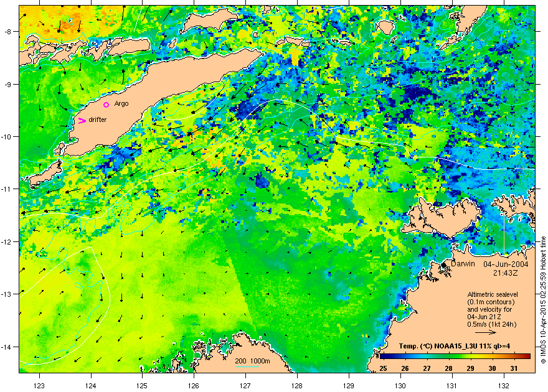Image resolution: width=548 pixels, height=392 pixels.
Task: Click the '130' longitude axis label
Action: (400, 386)
